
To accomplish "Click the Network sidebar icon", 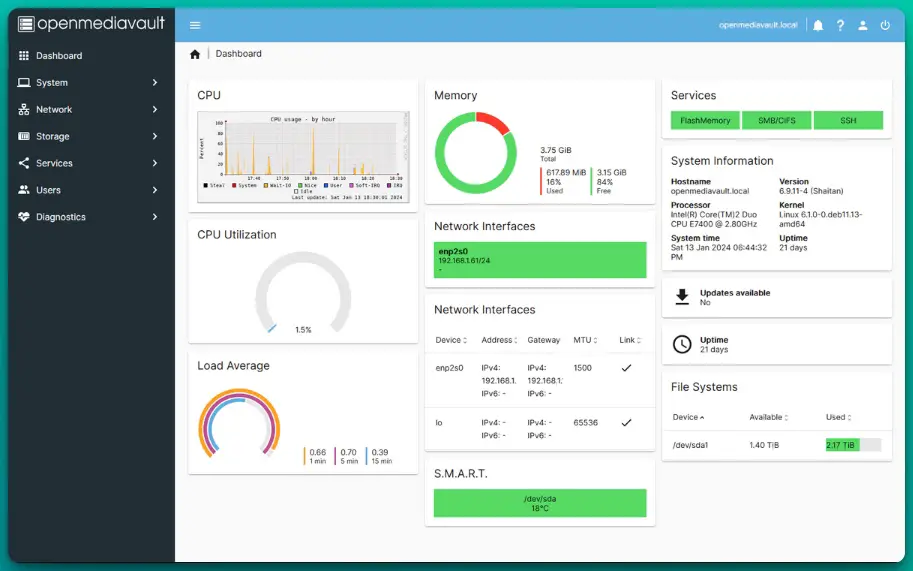I will pos(24,109).
